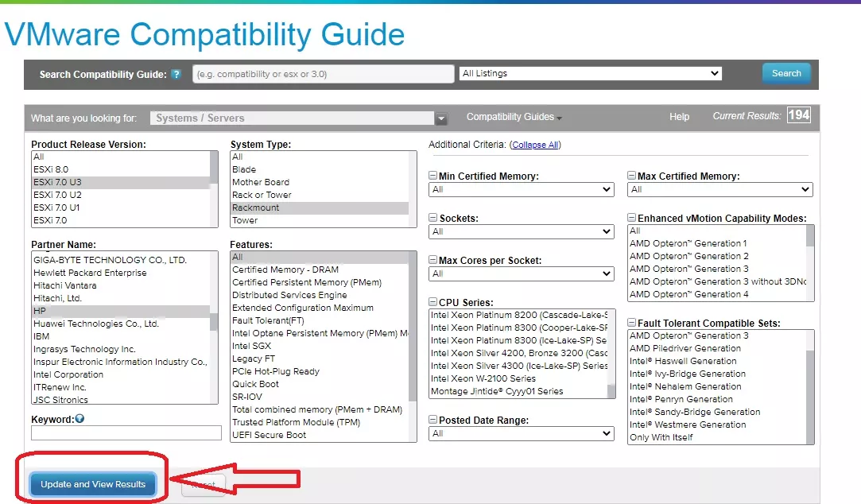Open the Max Cores per Socket dropdown
The height and width of the screenshot is (504, 861).
click(521, 273)
